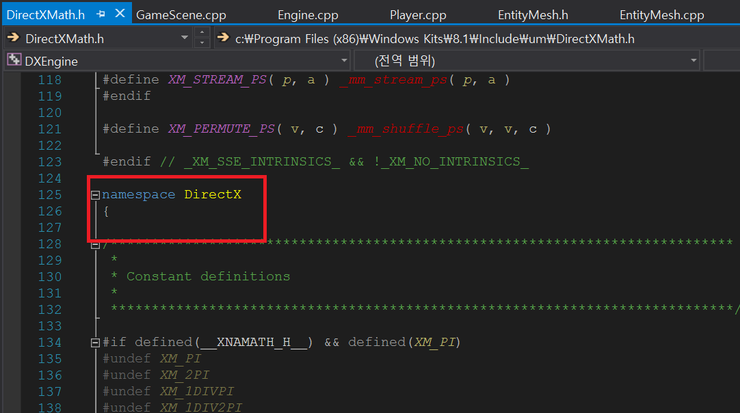Click #undef XM_PI on line 135

tap(152, 358)
